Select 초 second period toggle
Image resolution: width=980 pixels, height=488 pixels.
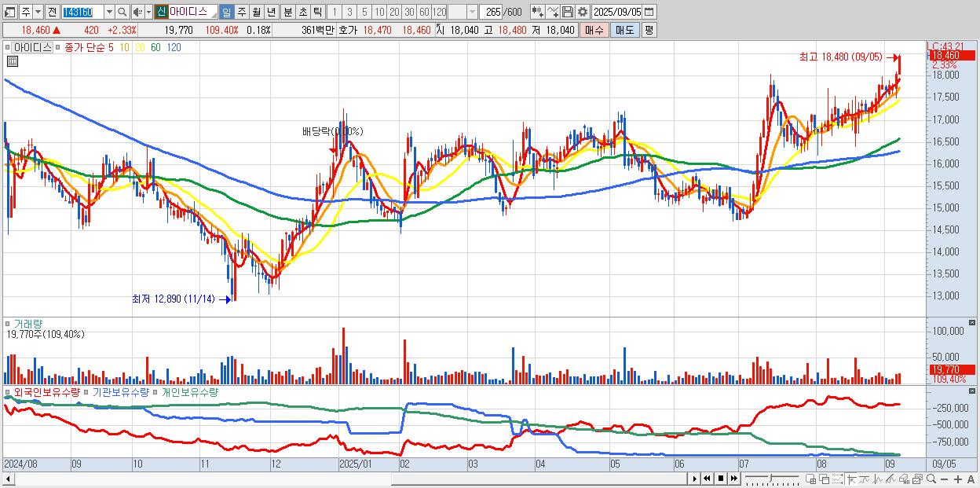click(x=302, y=12)
